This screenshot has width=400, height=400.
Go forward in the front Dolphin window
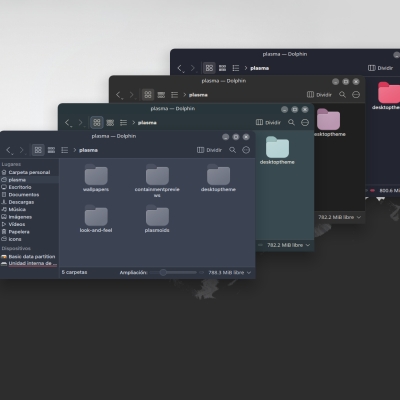tap(22, 150)
